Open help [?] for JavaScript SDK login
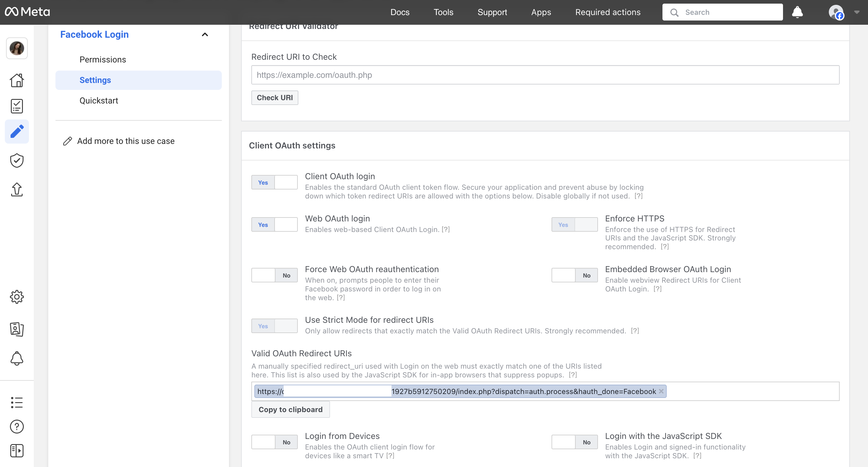 [x=697, y=456]
